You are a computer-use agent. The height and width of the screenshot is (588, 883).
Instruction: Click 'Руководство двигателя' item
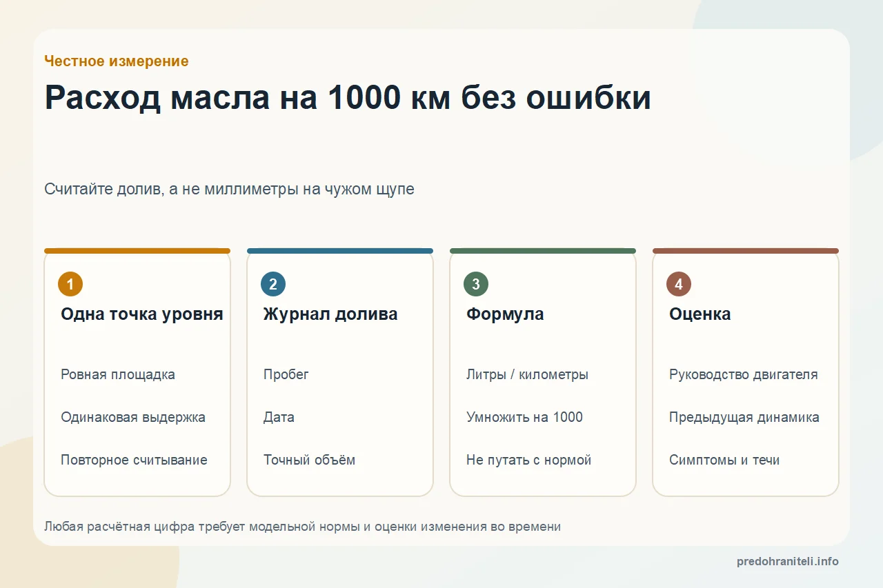pyautogui.click(x=744, y=374)
